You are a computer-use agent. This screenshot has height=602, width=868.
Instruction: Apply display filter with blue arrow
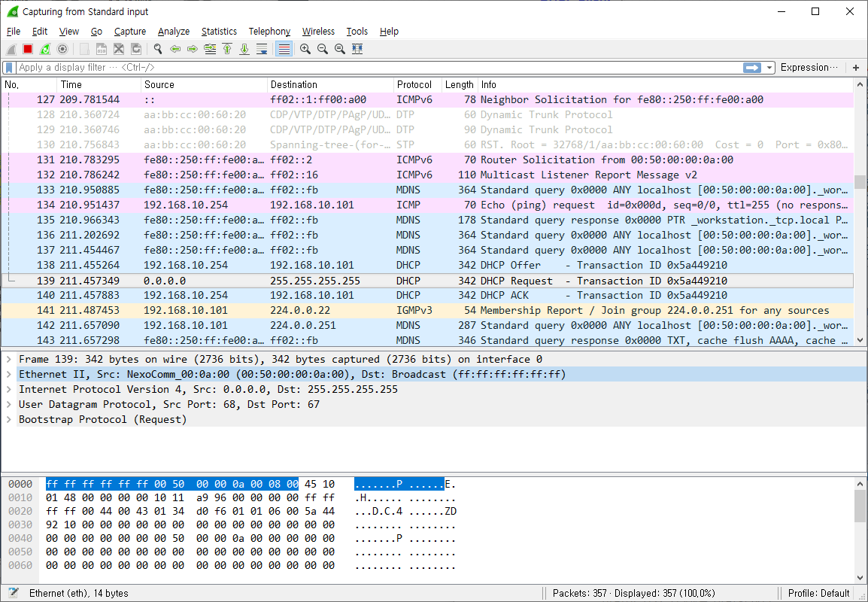(751, 68)
